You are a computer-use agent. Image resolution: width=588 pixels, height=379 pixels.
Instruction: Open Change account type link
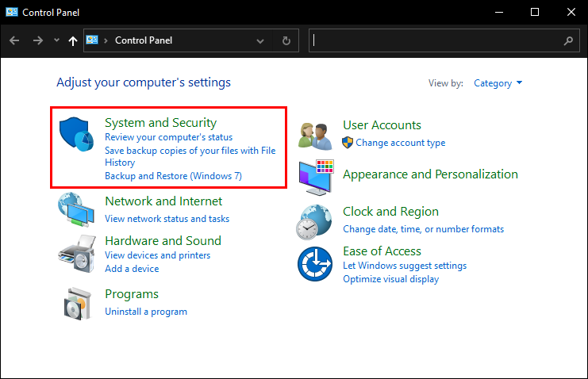(x=400, y=143)
